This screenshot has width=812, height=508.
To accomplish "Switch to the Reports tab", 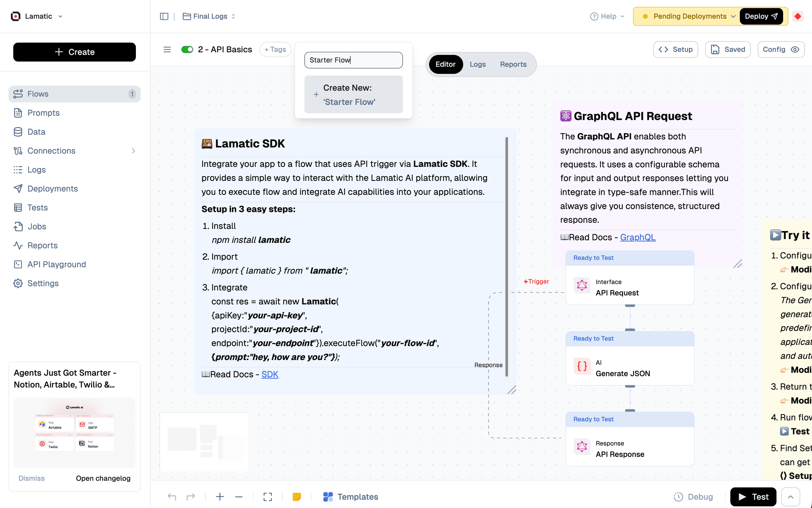I will pos(513,64).
